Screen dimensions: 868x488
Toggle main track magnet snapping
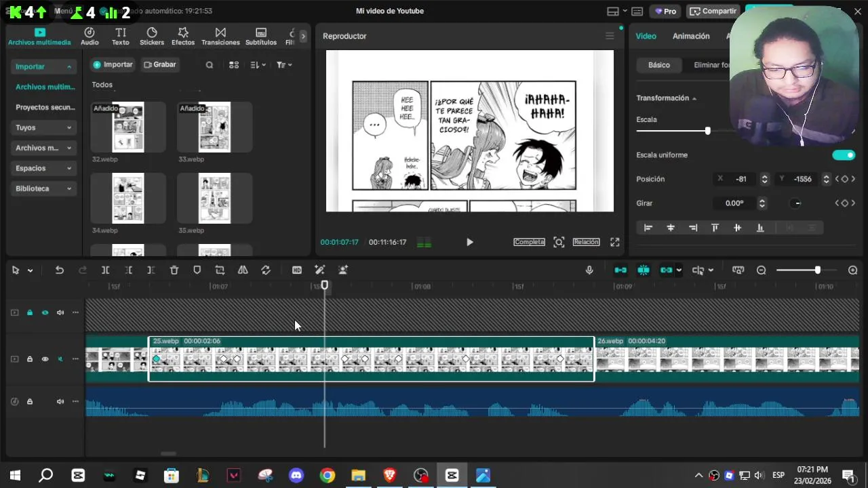[620, 270]
